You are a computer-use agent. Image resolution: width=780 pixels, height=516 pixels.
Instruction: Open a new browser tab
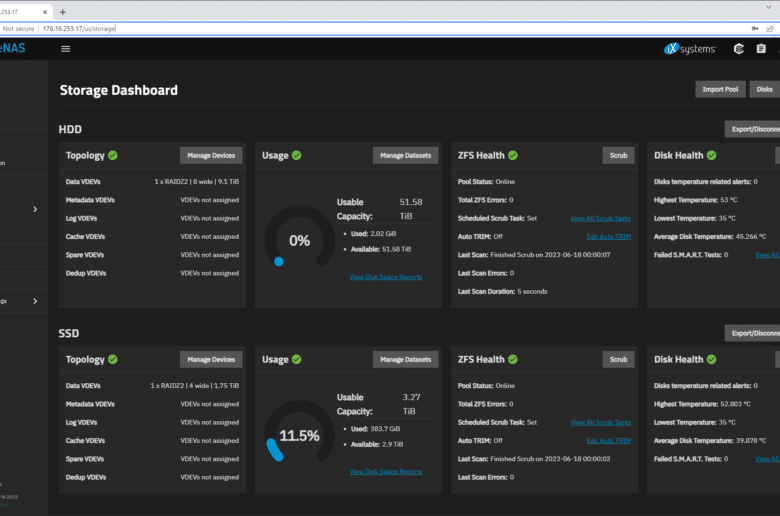point(63,12)
